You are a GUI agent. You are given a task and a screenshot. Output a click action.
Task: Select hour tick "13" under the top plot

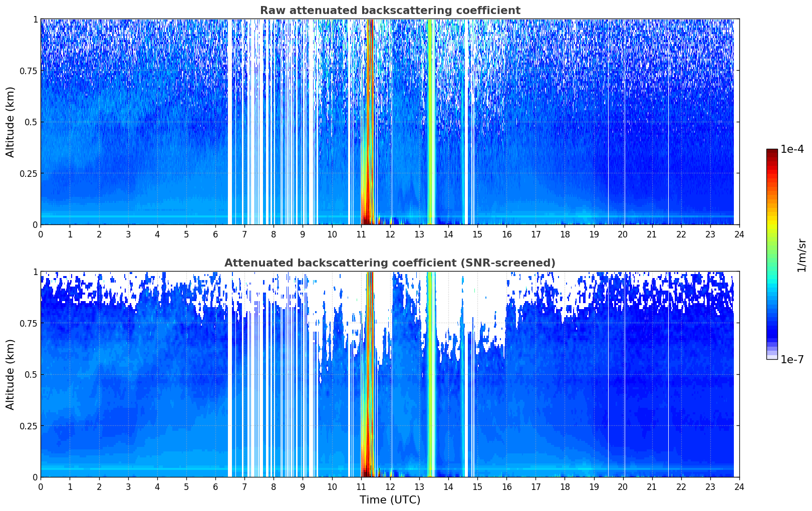[x=419, y=234]
